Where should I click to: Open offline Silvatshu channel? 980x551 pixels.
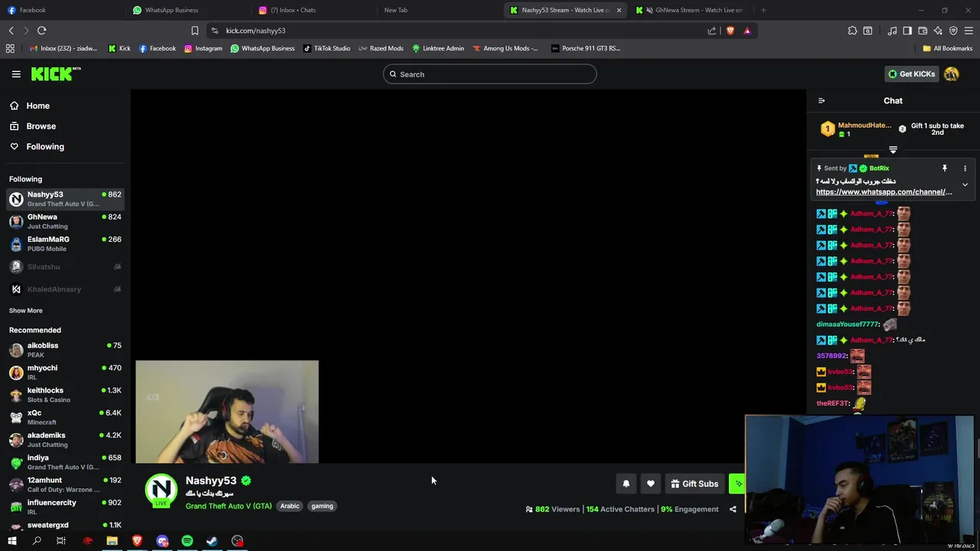click(65, 266)
